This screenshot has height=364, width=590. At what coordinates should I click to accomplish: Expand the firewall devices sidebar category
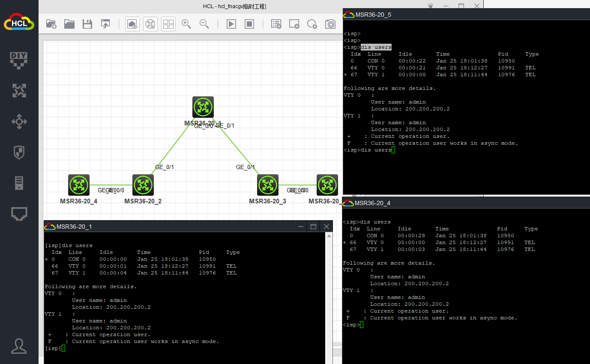[19, 152]
